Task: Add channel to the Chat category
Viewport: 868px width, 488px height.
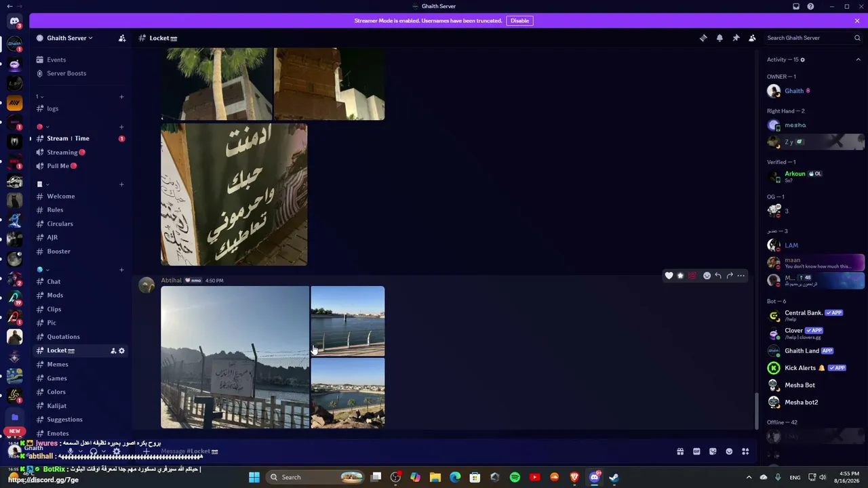Action: click(121, 270)
